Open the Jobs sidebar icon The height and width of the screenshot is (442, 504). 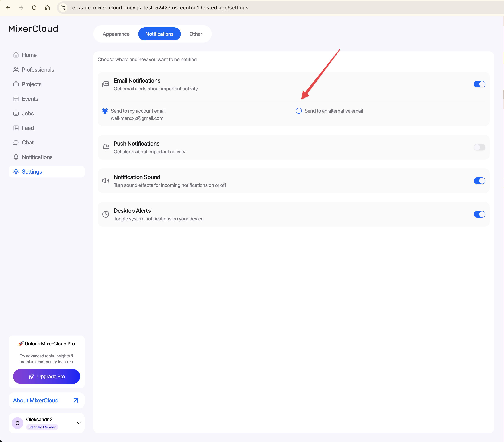pyautogui.click(x=16, y=113)
